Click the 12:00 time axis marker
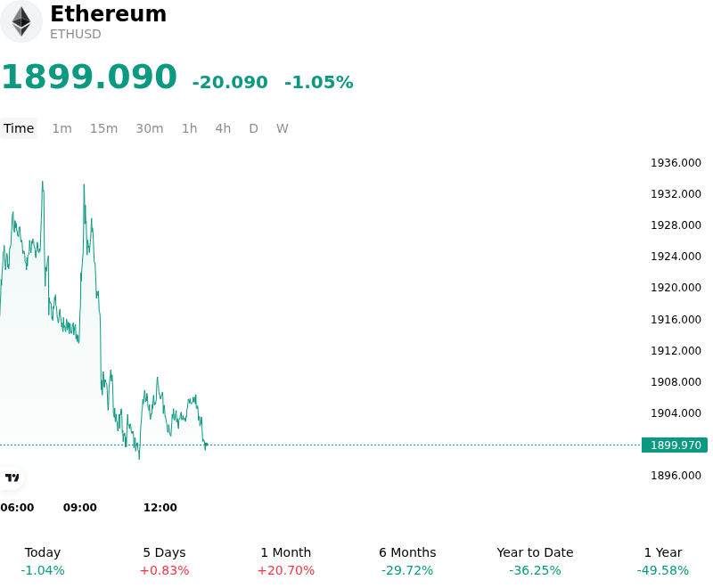 160,507
